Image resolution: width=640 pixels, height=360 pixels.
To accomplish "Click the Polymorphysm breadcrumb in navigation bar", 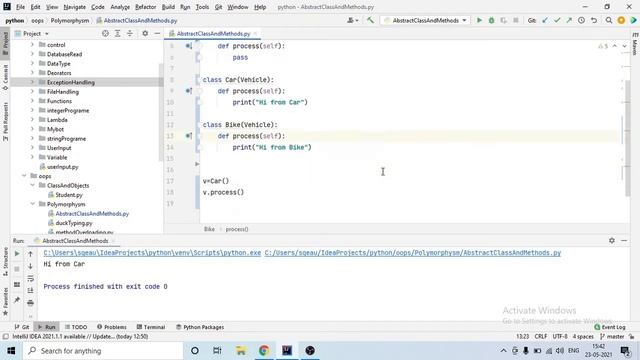I will coord(69,20).
